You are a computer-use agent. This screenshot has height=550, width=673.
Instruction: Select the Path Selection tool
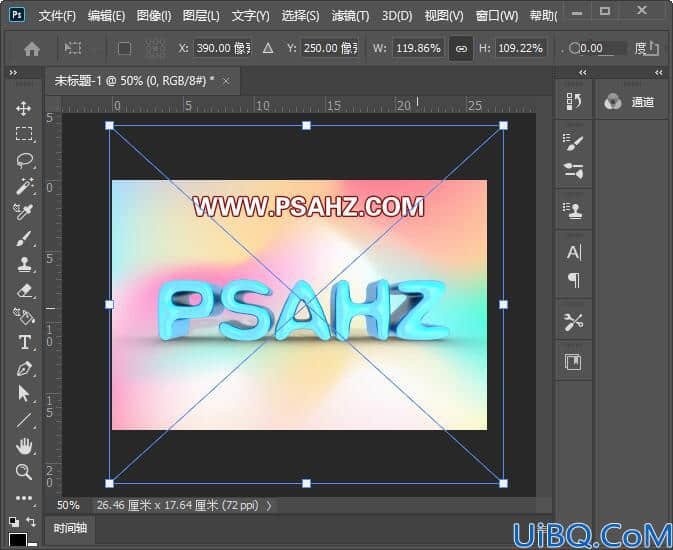click(24, 394)
